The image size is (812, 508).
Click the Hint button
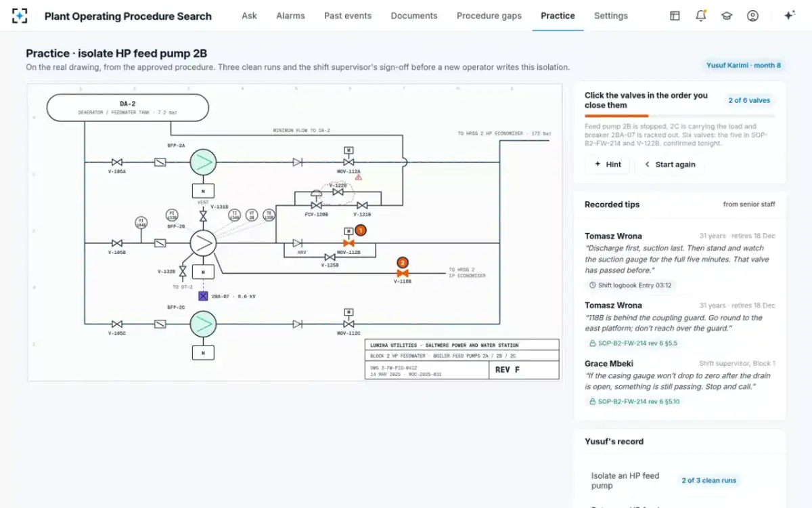click(x=608, y=165)
